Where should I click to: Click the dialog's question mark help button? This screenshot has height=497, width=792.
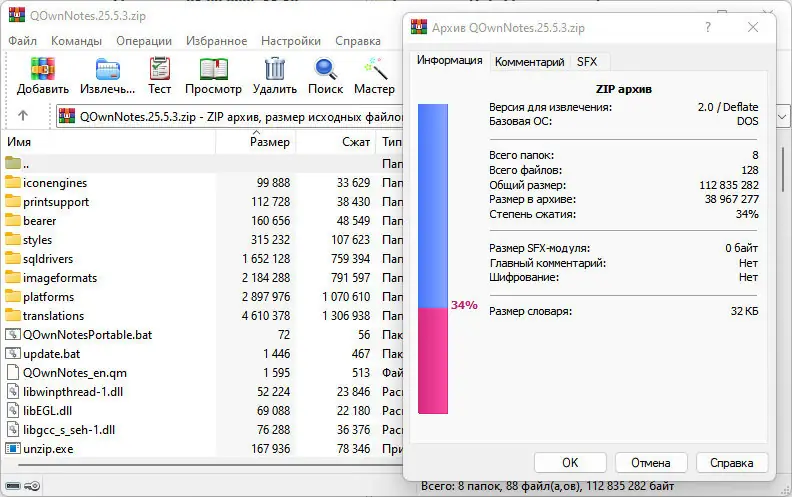point(708,27)
